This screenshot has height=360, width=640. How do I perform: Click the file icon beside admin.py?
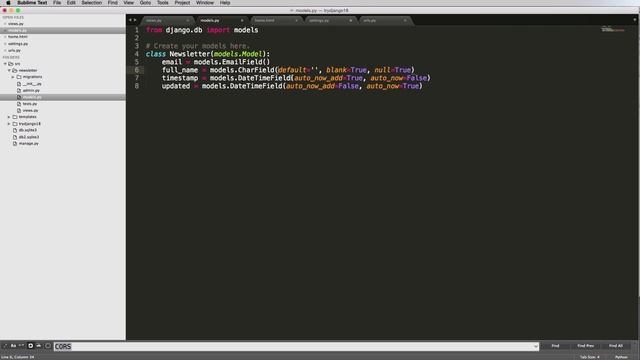[x=19, y=91]
